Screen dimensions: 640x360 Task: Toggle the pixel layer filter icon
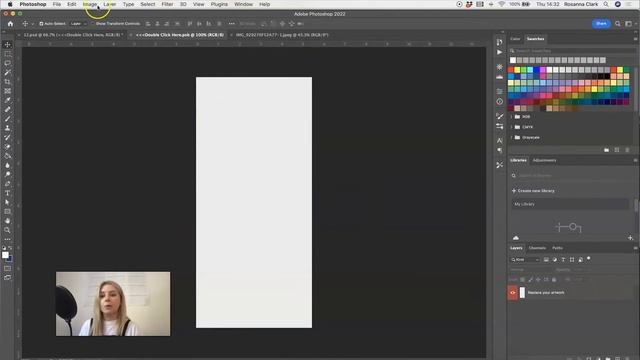point(546,260)
